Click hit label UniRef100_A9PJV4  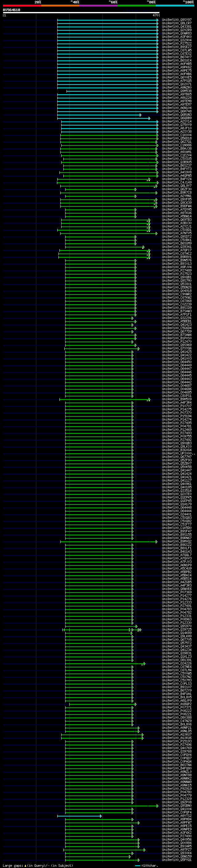[177, 267]
